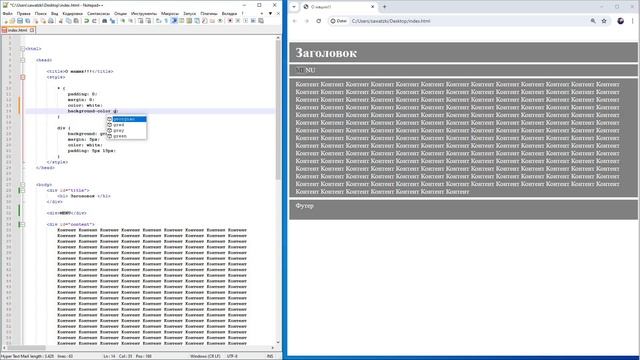Open Chrome's three-dot menu
640x360 pixels.
pyautogui.click(x=633, y=21)
